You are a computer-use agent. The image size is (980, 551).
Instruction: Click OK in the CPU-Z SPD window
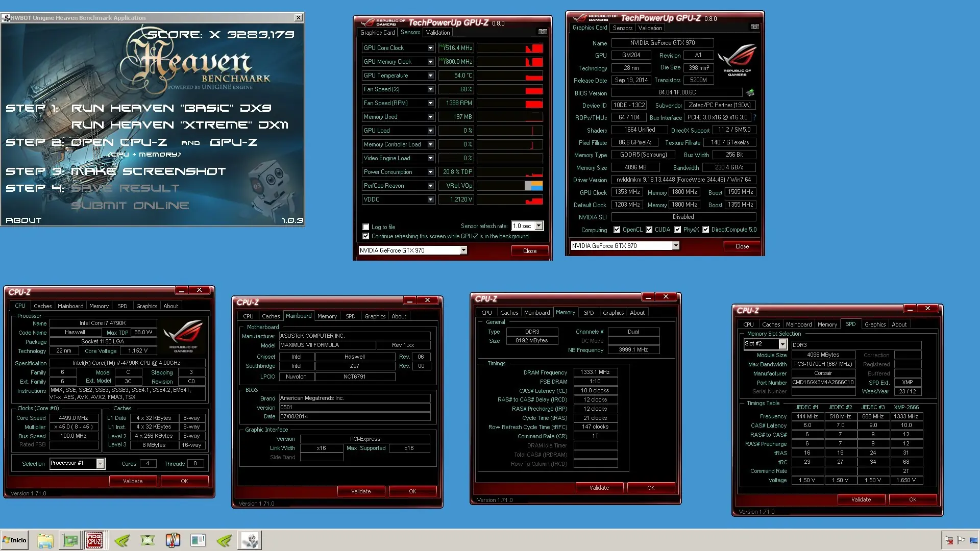(x=913, y=499)
